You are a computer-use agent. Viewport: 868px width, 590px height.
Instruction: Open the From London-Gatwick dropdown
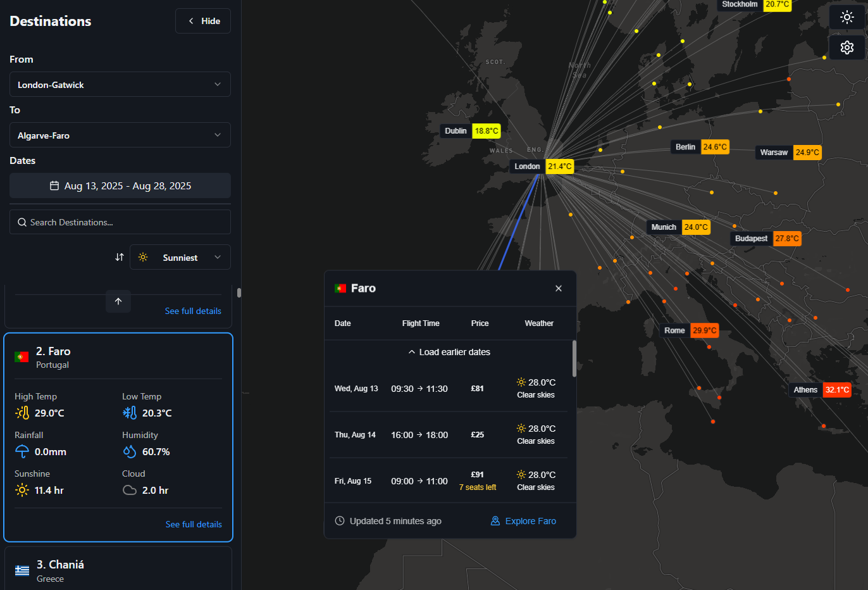[x=120, y=85]
